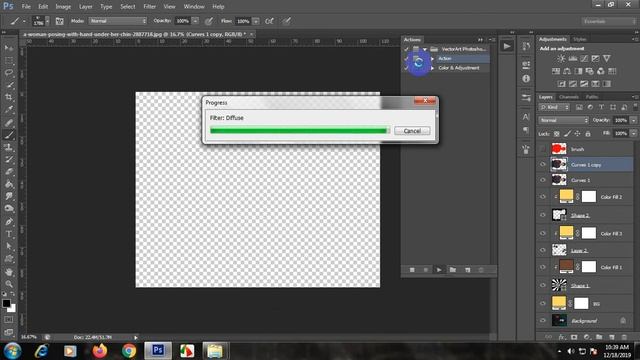640x360 pixels.
Task: Cancel the Diffuse filter progress
Action: coord(412,131)
